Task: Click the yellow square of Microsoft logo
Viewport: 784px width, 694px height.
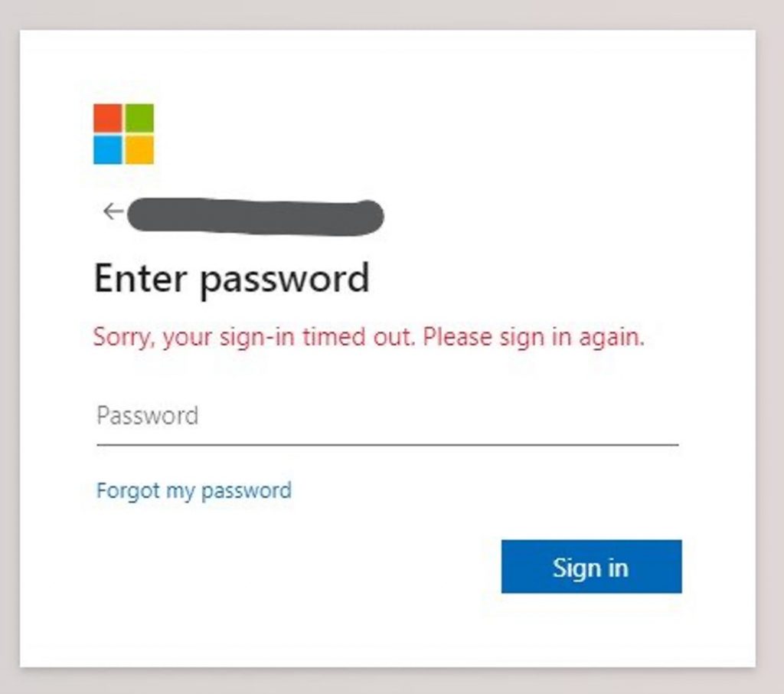Action: coord(139,150)
